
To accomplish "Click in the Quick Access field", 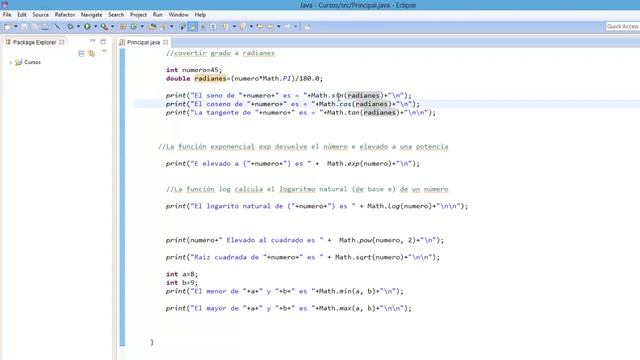I will coord(622,27).
